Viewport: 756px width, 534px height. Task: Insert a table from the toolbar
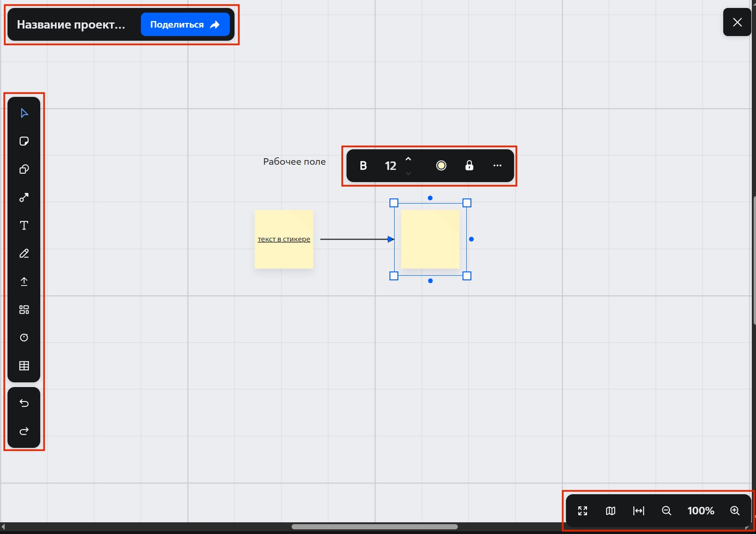point(24,366)
